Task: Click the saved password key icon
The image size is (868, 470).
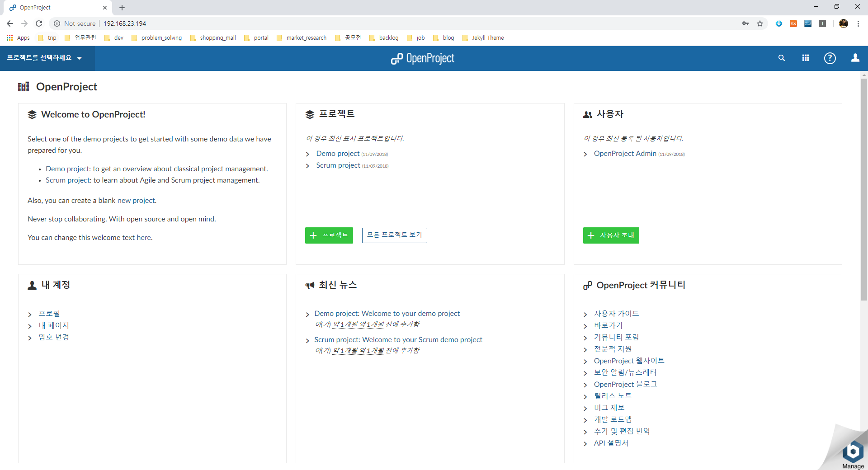Action: pos(745,23)
